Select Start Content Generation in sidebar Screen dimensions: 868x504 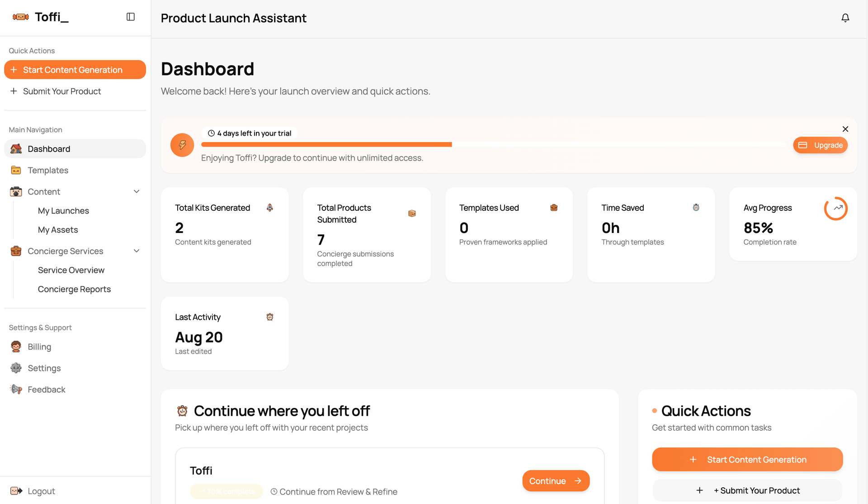pos(75,70)
